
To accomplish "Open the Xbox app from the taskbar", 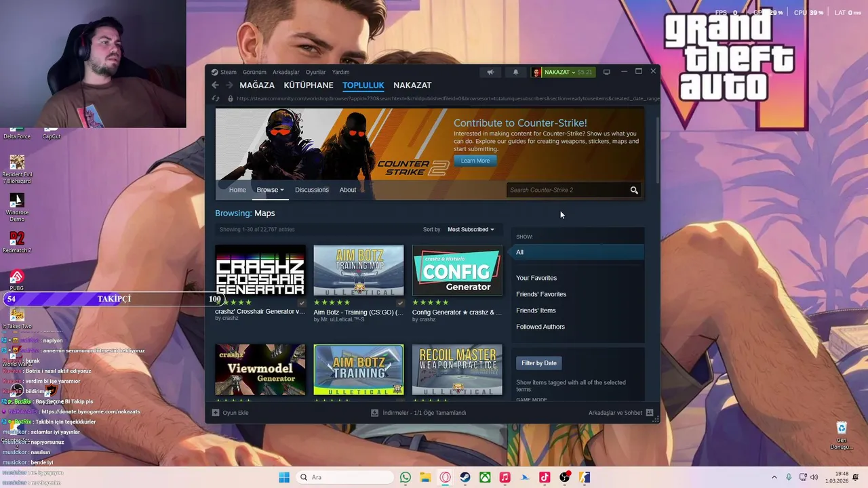I will tap(485, 477).
